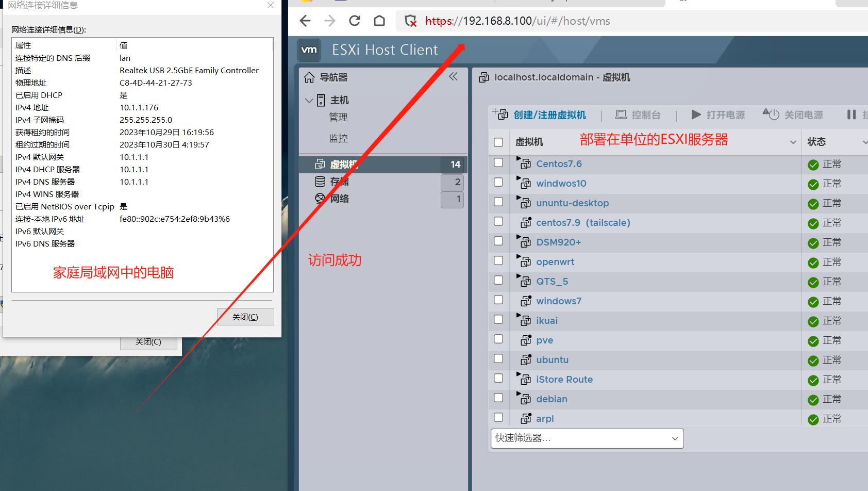868x491 pixels.
Task: Shut down VM via 关闭电源 icon
Action: pos(771,114)
